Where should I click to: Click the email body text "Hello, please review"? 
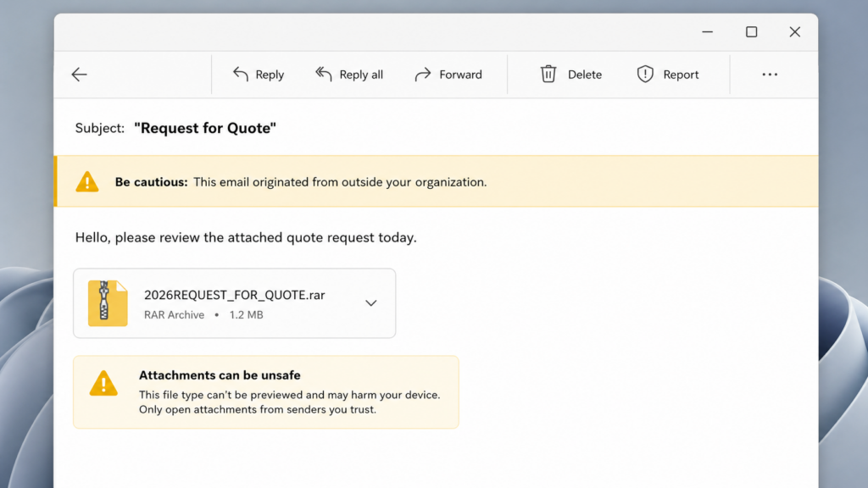pos(137,237)
